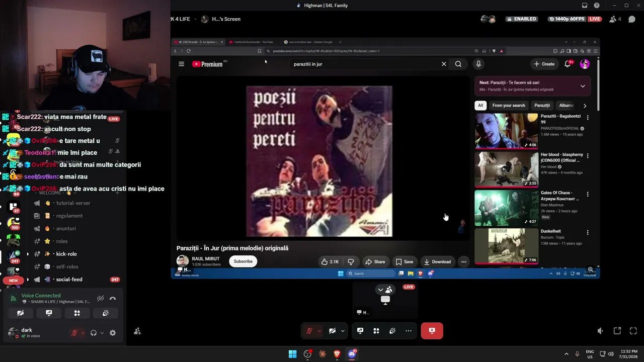Expand mic options in stream control bar
The height and width of the screenshot is (362, 644).
(x=319, y=331)
